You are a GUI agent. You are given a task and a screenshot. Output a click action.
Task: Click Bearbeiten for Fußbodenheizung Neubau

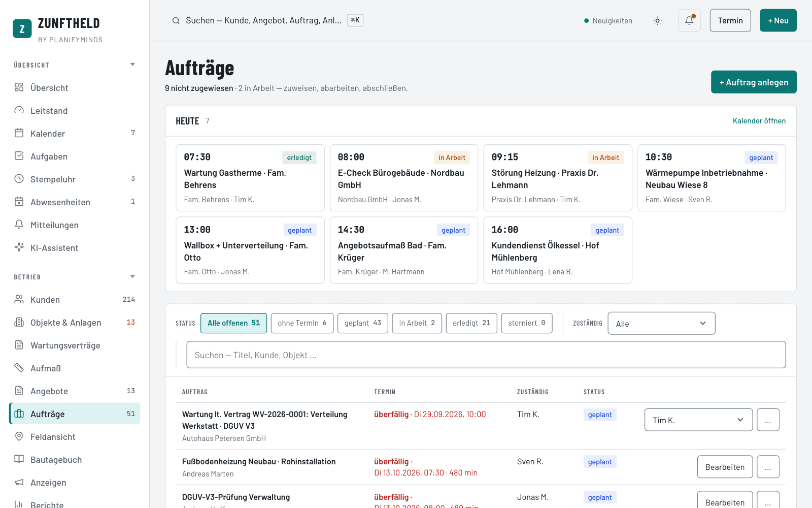coord(725,467)
